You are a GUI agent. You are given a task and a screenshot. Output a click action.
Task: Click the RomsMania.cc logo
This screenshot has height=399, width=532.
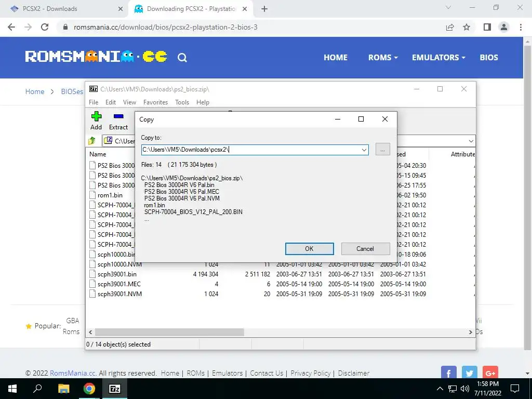[x=96, y=57]
